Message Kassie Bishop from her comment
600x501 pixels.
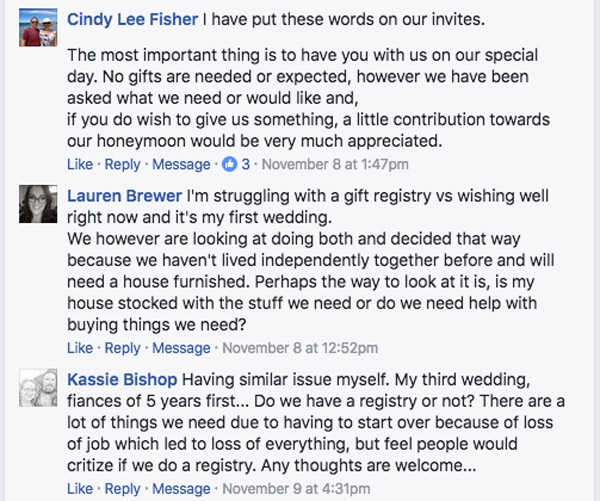pyautogui.click(x=182, y=489)
